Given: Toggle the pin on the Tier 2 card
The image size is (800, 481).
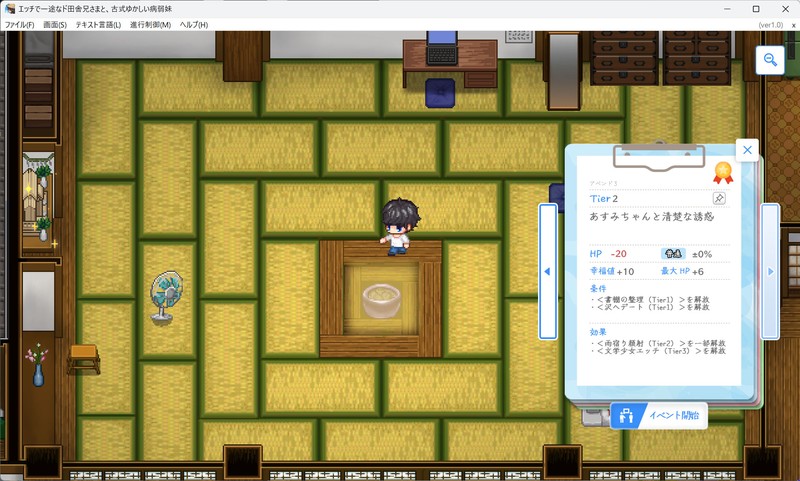Looking at the screenshot, I should 719,199.
